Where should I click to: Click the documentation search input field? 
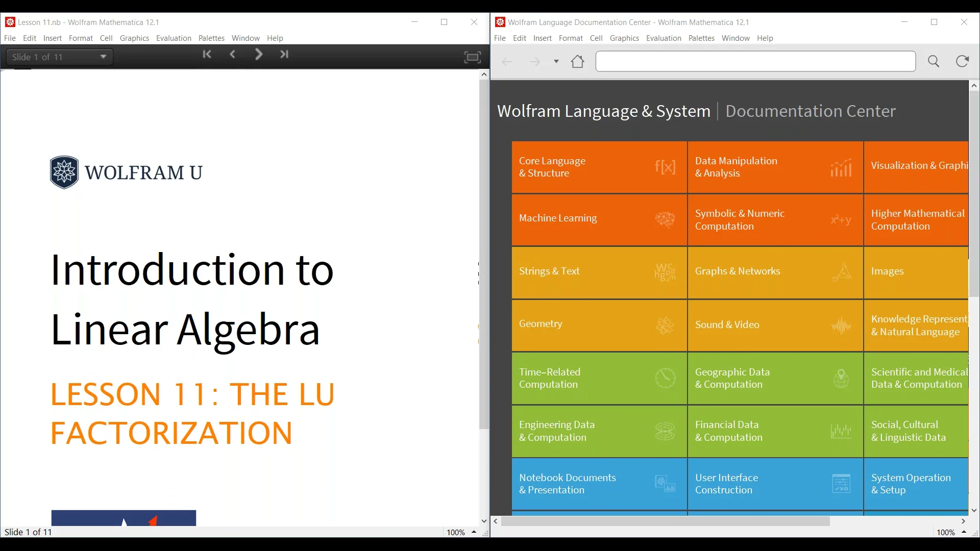(755, 62)
